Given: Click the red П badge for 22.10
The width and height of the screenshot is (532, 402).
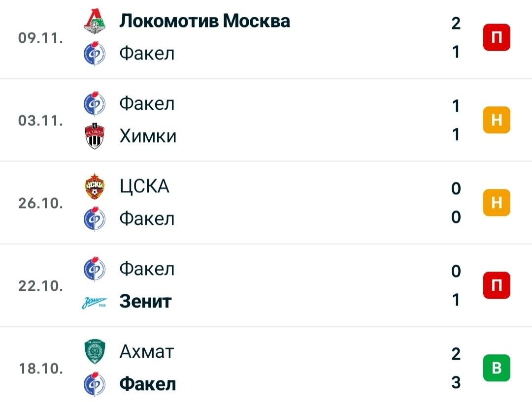Looking at the screenshot, I should 497,285.
